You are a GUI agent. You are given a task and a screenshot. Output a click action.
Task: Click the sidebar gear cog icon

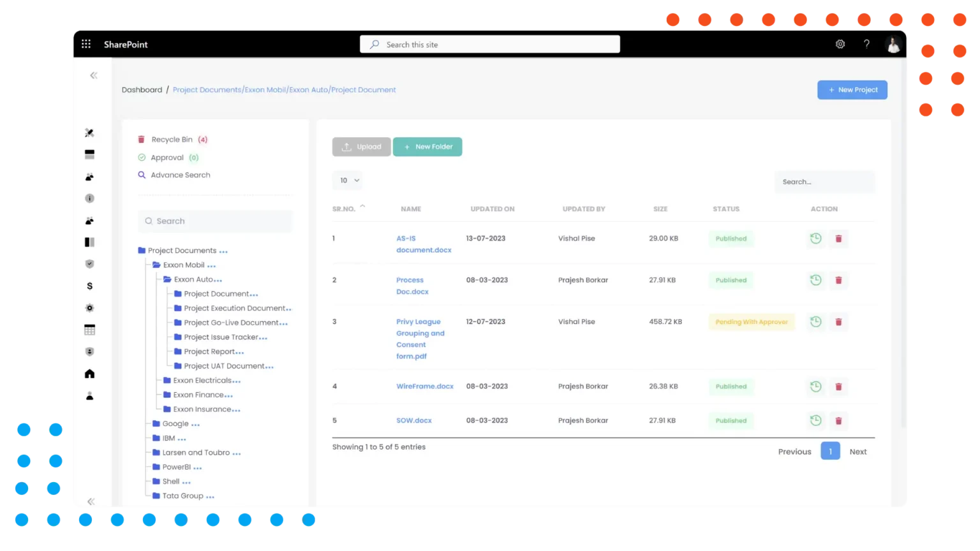tap(89, 308)
